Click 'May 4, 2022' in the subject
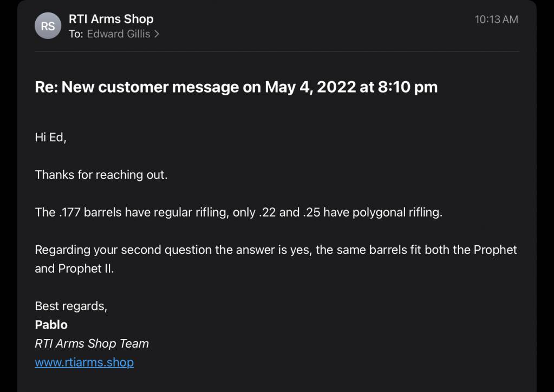This screenshot has width=554, height=392. (310, 87)
